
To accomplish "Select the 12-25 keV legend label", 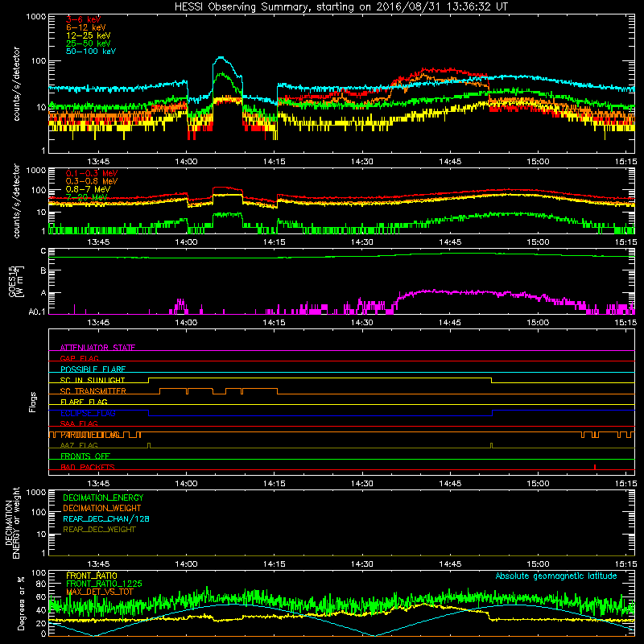I will (x=89, y=35).
